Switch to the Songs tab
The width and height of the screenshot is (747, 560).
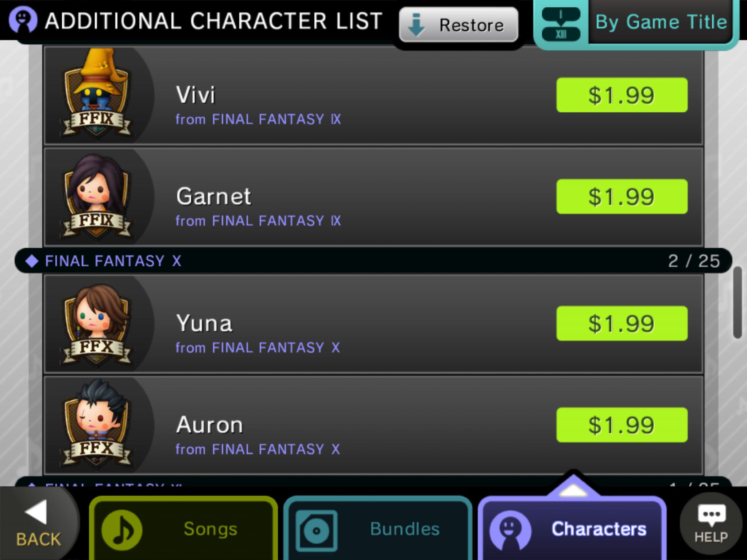pyautogui.click(x=183, y=529)
